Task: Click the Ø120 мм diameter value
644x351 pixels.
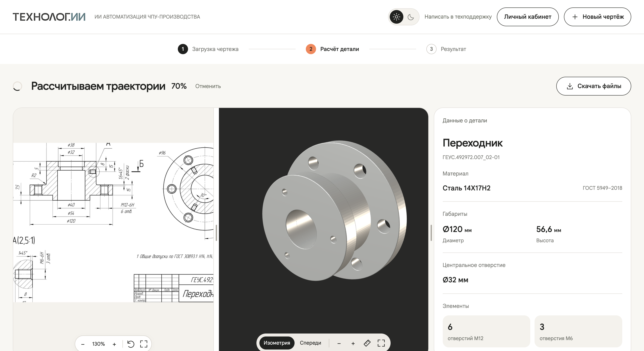Action: (457, 229)
